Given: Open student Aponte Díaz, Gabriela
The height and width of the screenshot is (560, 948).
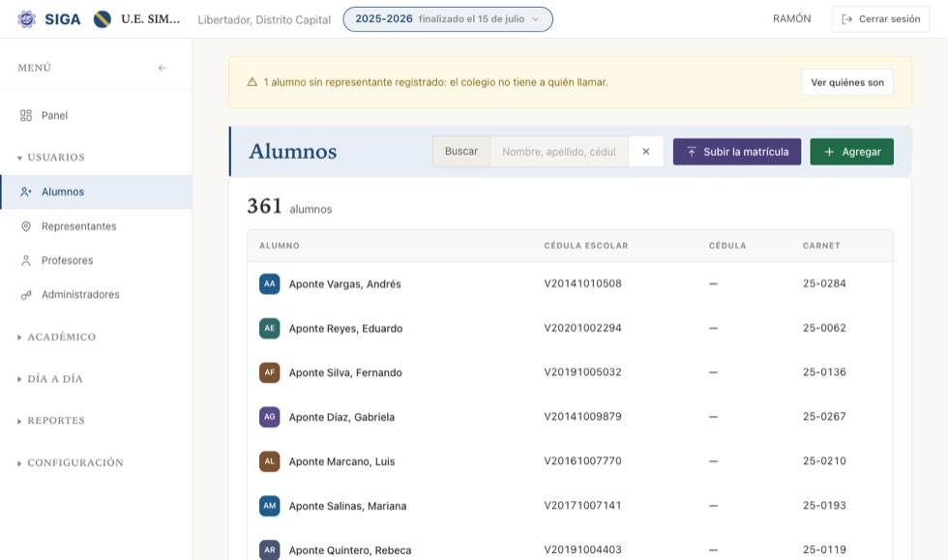Looking at the screenshot, I should point(341,417).
